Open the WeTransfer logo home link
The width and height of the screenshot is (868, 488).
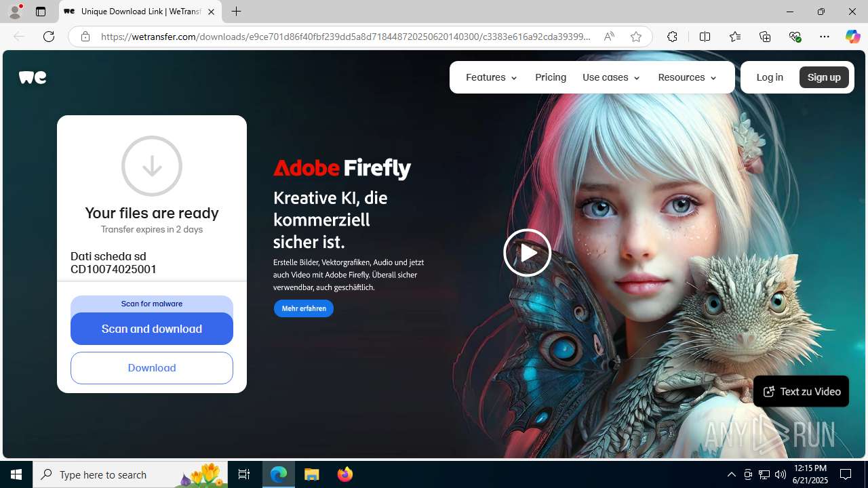(33, 77)
